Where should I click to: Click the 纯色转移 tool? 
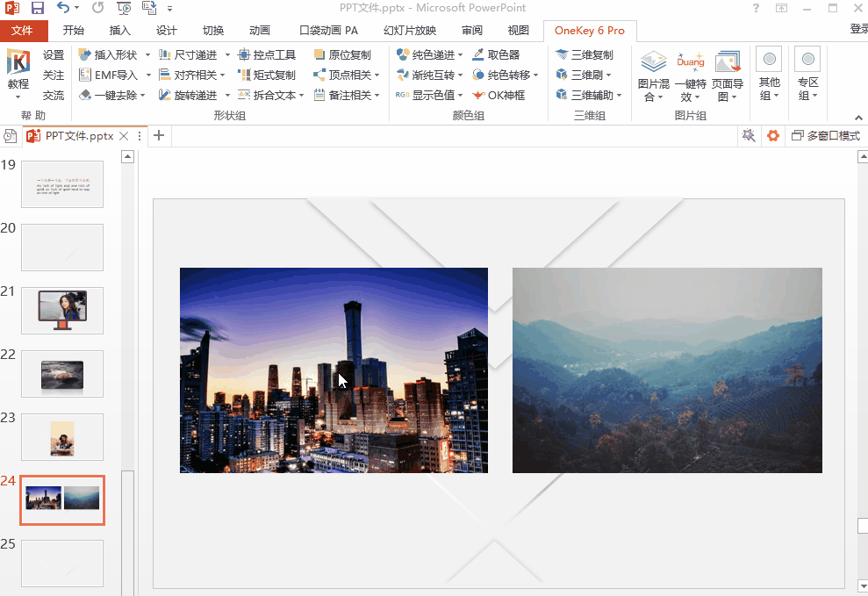[505, 75]
